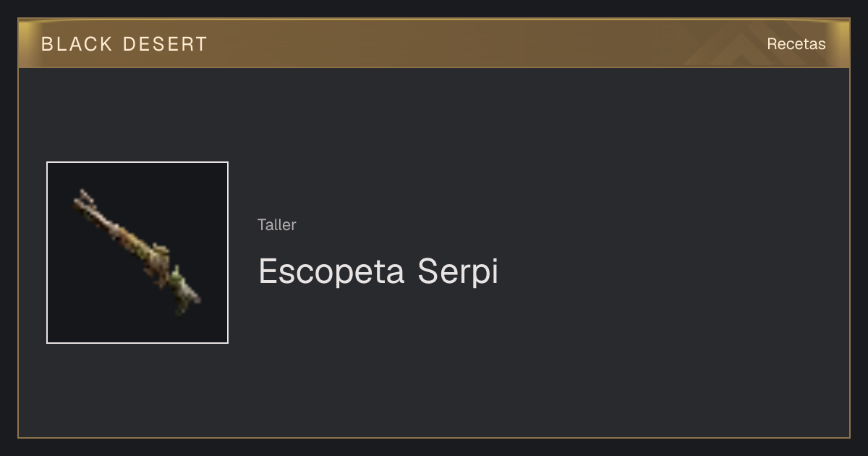The height and width of the screenshot is (456, 868).
Task: Open the Recetas link in the header
Action: (796, 43)
